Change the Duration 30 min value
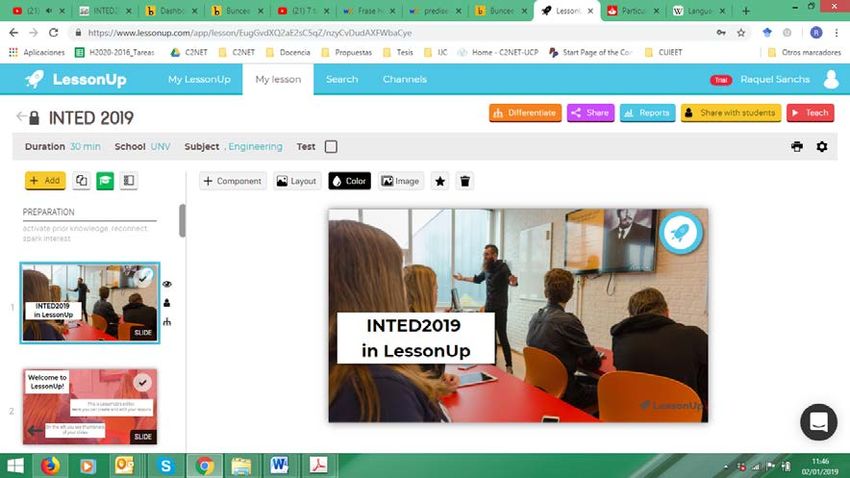 pos(85,147)
